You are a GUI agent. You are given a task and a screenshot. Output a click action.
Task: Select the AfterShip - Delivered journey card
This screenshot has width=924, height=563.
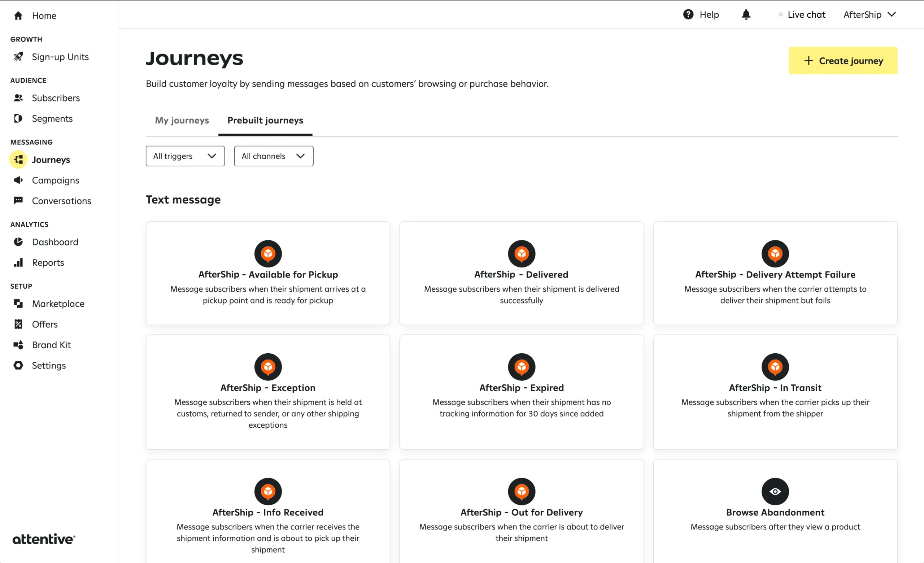(521, 273)
